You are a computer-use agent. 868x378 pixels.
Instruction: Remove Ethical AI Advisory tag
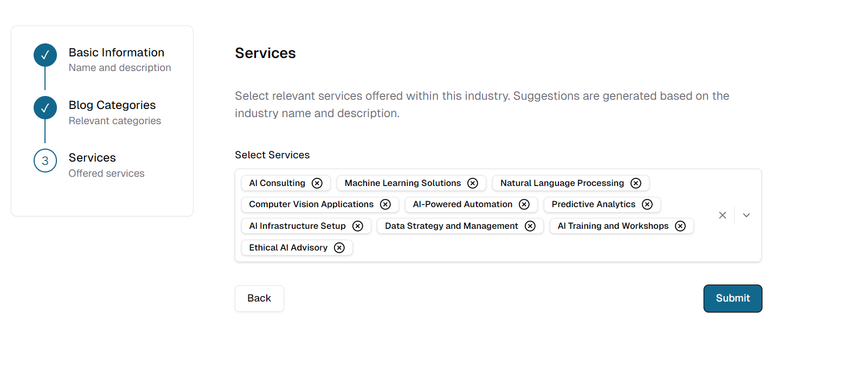coord(339,248)
